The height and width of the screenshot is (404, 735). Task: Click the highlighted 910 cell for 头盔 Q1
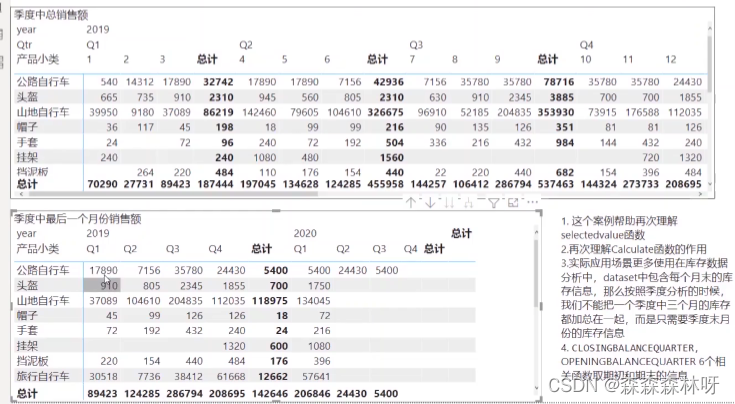point(102,285)
